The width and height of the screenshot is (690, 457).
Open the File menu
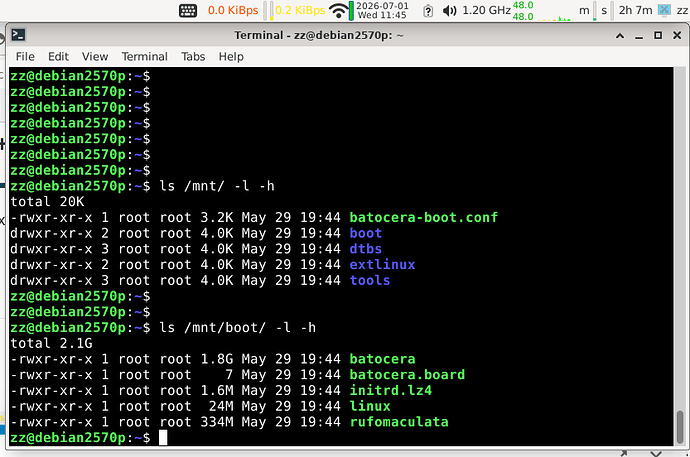25,57
